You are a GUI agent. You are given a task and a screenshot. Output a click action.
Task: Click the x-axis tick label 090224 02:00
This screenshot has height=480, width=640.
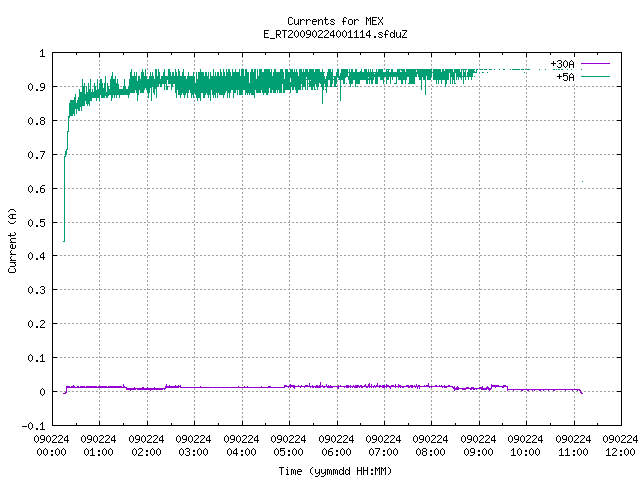(146, 446)
